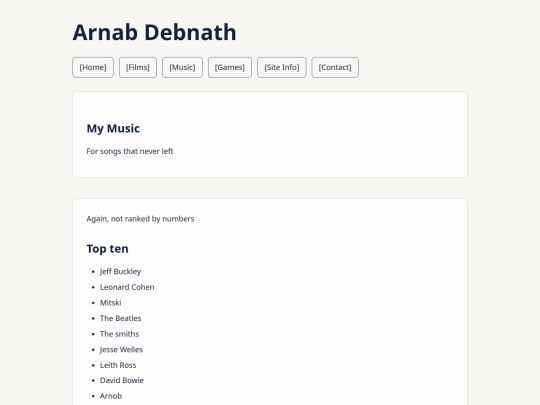This screenshot has height=405, width=540.
Task: Click the 'For songs that never left' tagline
Action: pos(130,151)
